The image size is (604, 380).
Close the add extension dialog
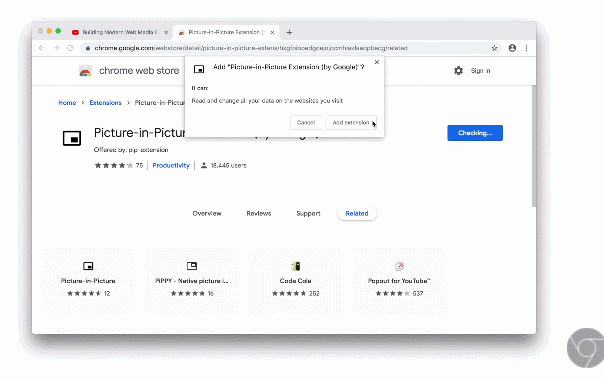377,62
